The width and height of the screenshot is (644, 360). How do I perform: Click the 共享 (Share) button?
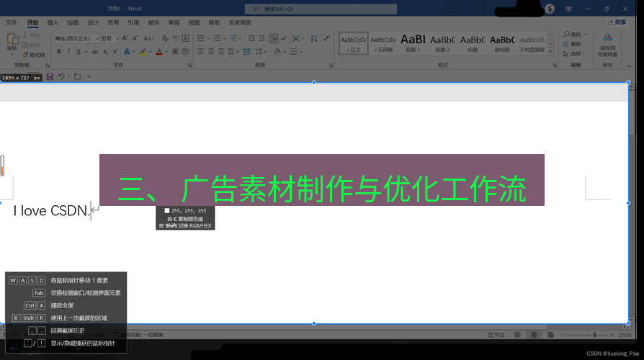617,22
